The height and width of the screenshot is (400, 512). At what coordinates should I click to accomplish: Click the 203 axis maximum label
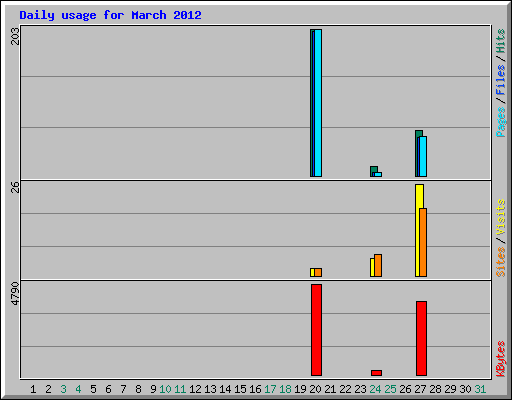(15, 36)
